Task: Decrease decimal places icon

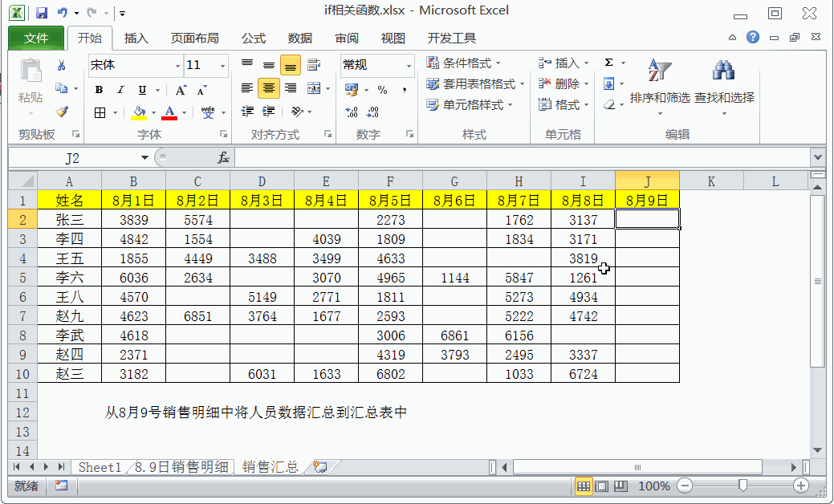Action: tap(372, 112)
